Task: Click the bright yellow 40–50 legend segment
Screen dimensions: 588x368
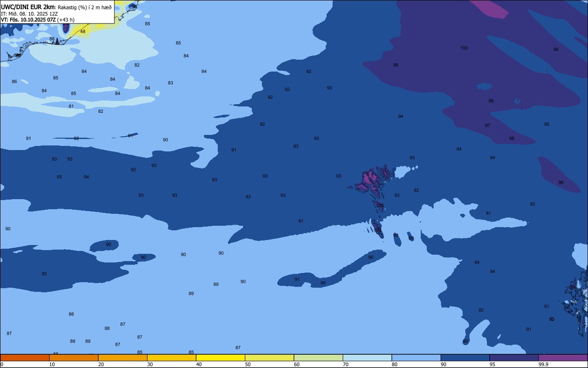Action: pyautogui.click(x=220, y=357)
